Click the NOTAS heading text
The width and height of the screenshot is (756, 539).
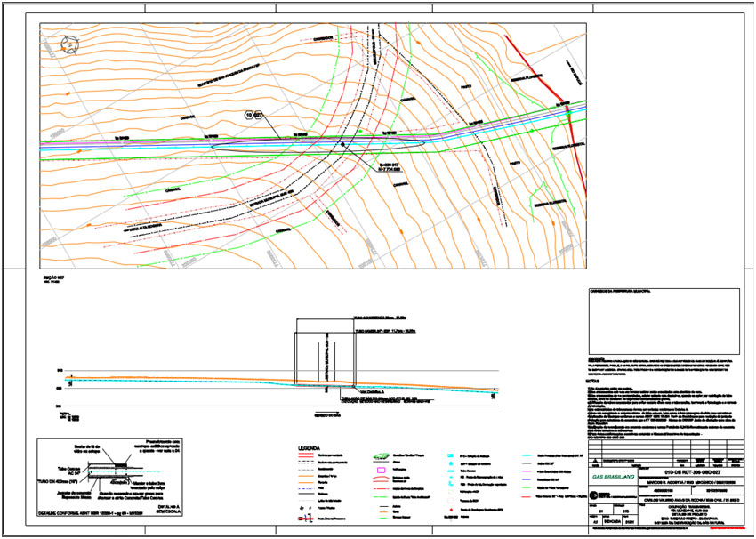[x=594, y=380]
